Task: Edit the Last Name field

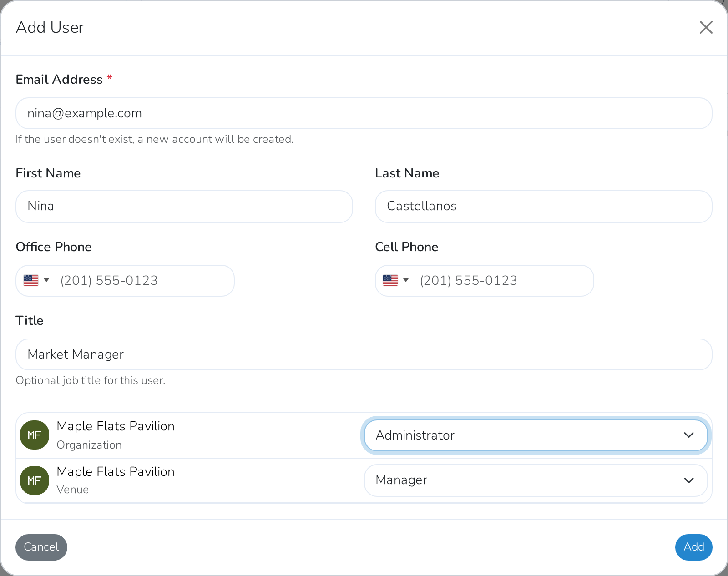Action: (x=544, y=207)
